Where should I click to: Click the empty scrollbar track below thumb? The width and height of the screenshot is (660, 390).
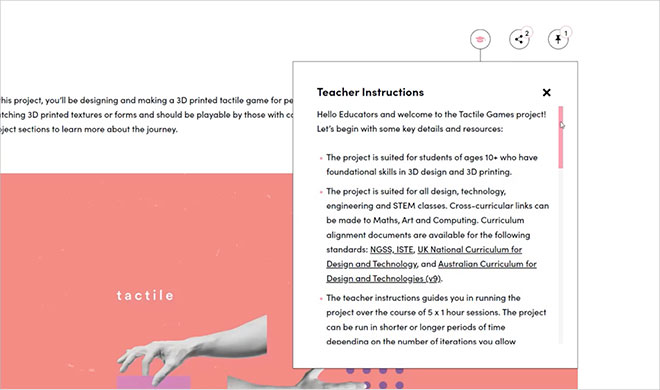(x=561, y=256)
